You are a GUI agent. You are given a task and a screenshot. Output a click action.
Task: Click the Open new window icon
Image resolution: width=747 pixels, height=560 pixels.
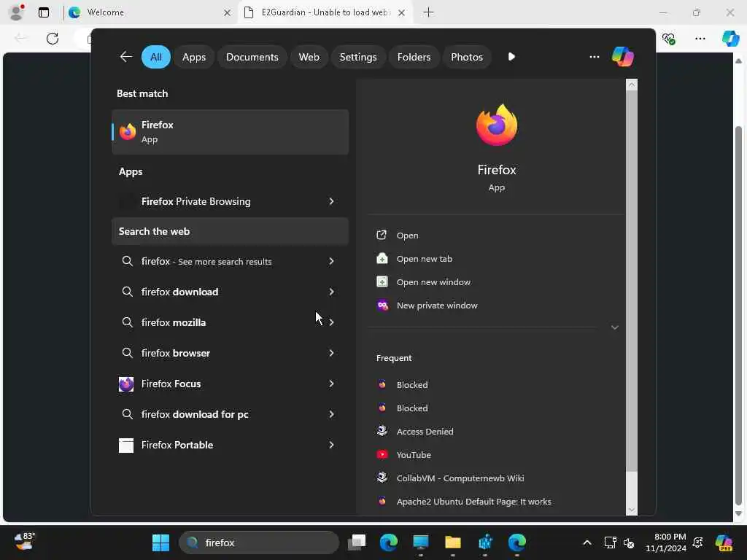point(382,281)
